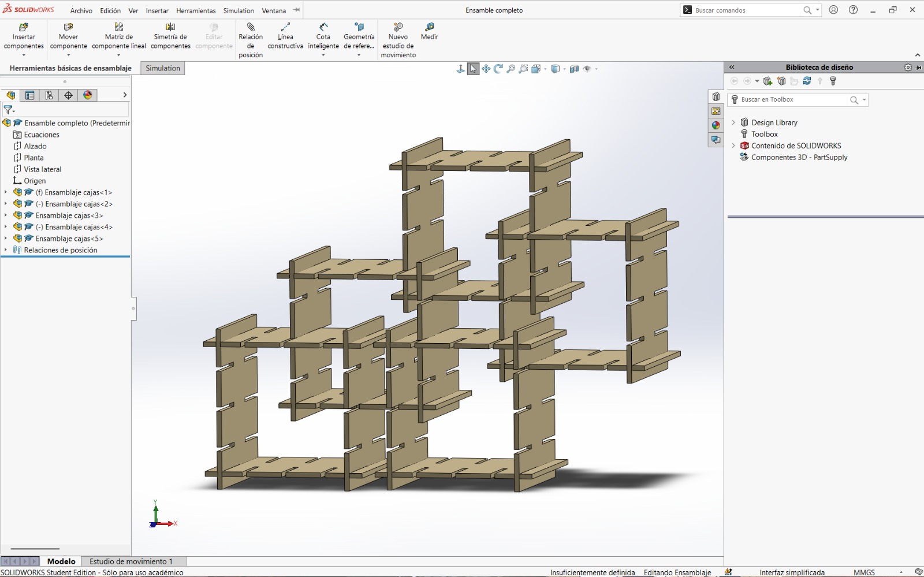Expand Ensamblaje cajas<1> in the tree

click(x=6, y=192)
